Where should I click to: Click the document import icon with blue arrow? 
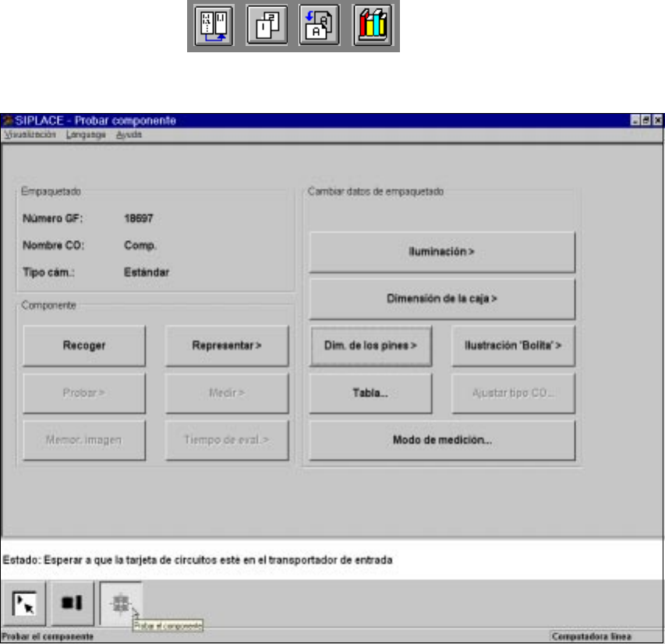[320, 26]
